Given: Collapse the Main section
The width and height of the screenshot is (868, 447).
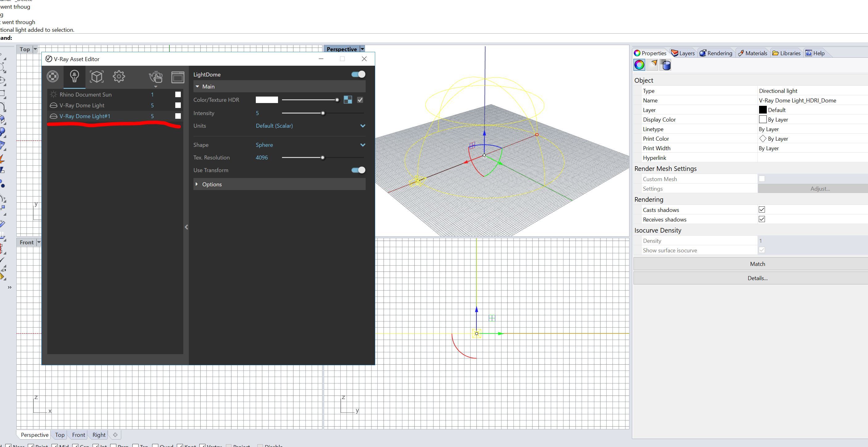Looking at the screenshot, I should click(279, 87).
